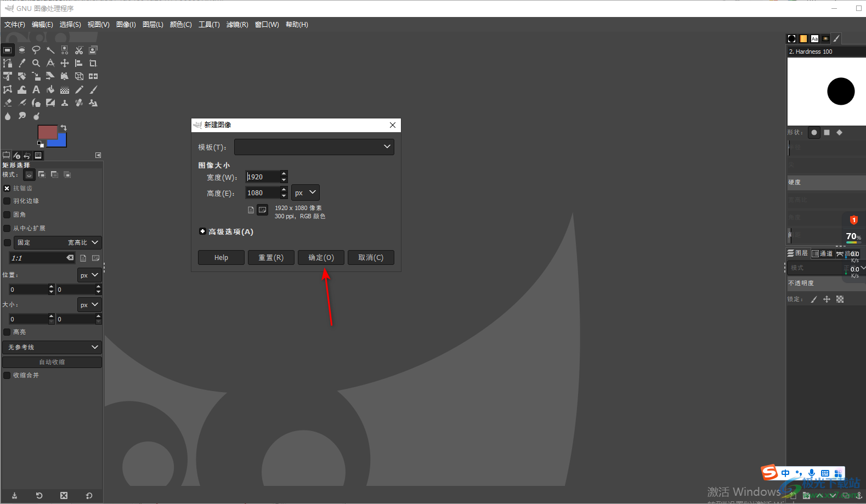The height and width of the screenshot is (504, 866).
Task: Enable the 从中心扩展 expand from center checkbox
Action: pyautogui.click(x=7, y=228)
